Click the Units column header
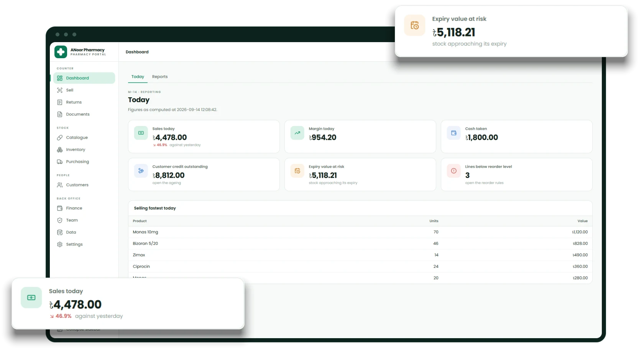 (x=434, y=221)
